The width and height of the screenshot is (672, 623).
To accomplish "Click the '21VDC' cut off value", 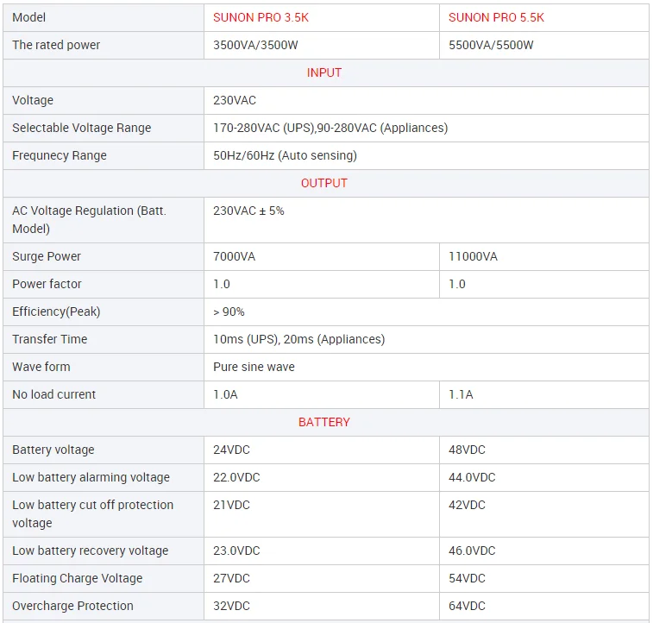I will point(231,505).
